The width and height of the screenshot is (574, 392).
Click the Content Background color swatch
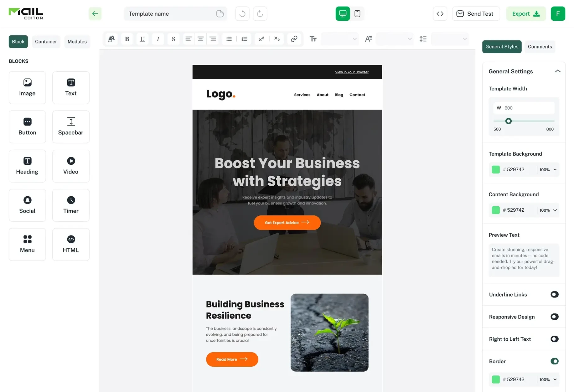point(496,210)
